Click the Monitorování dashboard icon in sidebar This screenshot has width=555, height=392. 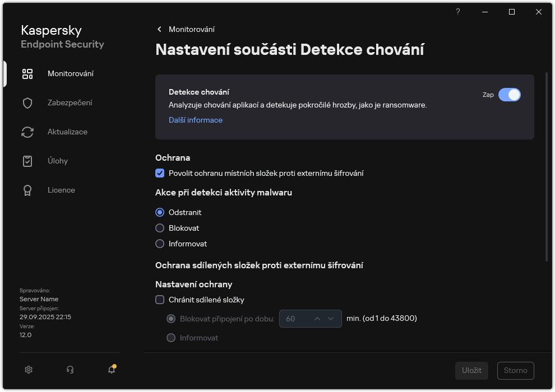click(x=27, y=74)
